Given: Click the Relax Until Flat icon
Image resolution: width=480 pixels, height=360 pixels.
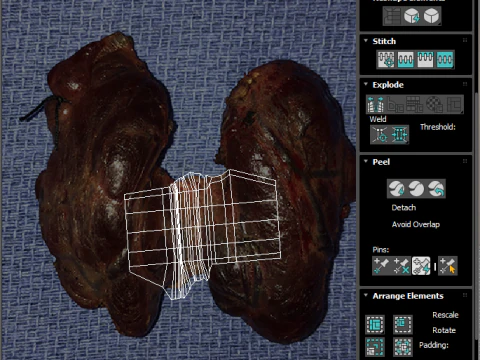Looking at the screenshot, I should click(x=412, y=16).
